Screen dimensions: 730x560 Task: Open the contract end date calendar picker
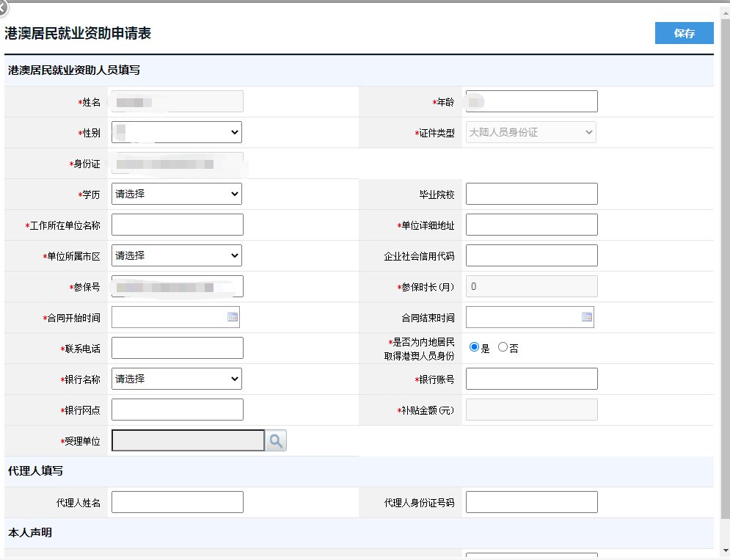coord(587,317)
